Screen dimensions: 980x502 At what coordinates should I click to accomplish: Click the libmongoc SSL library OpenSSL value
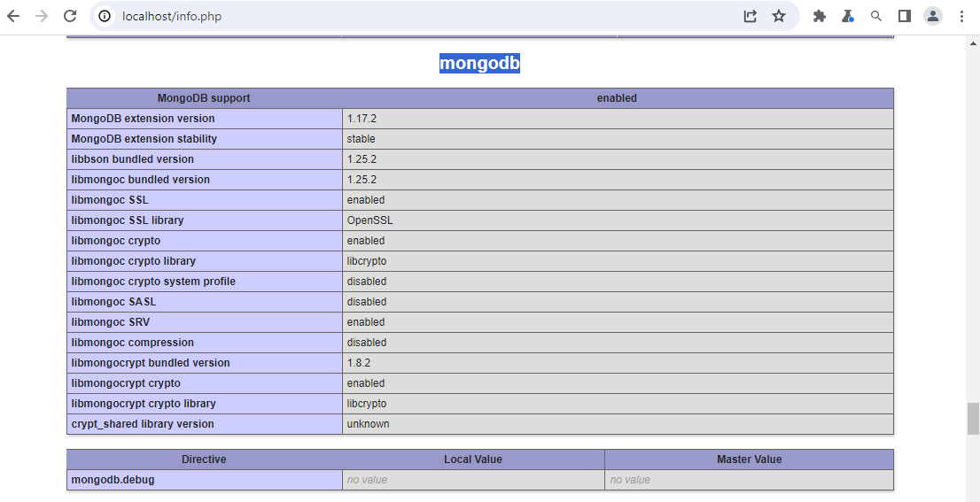click(370, 220)
